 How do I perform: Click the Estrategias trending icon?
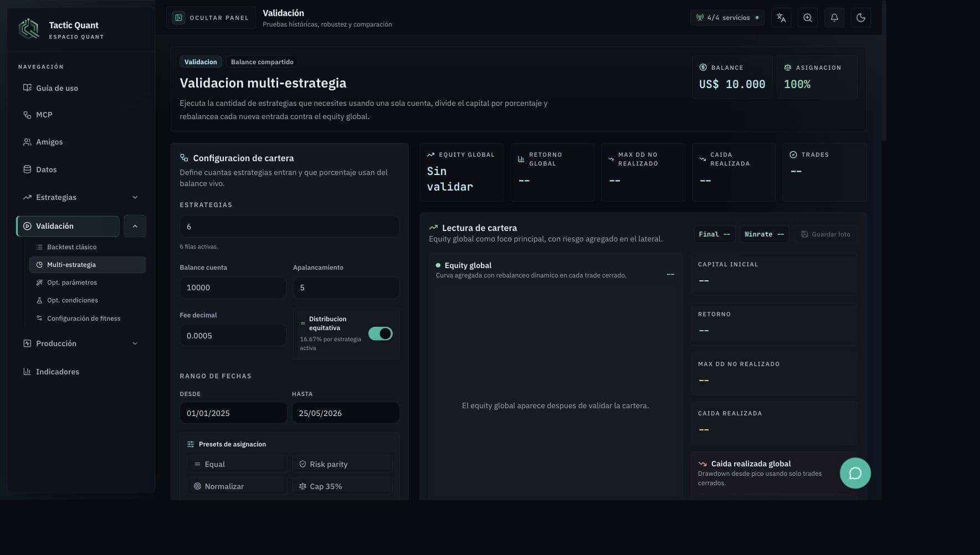(27, 197)
